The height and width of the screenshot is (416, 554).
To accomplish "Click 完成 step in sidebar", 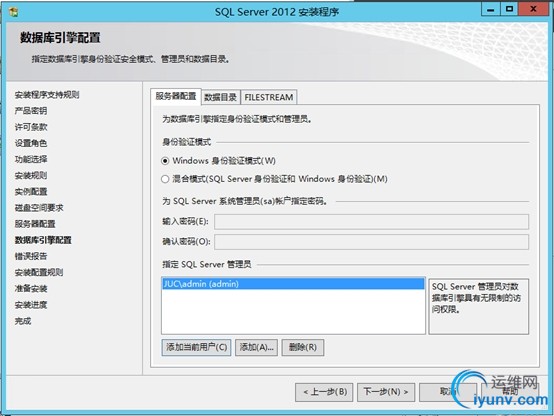I will click(23, 321).
